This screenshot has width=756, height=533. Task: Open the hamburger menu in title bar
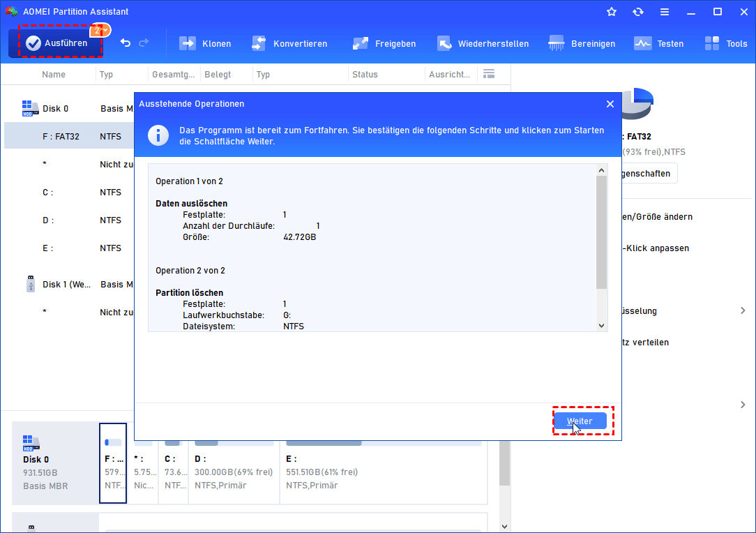665,12
